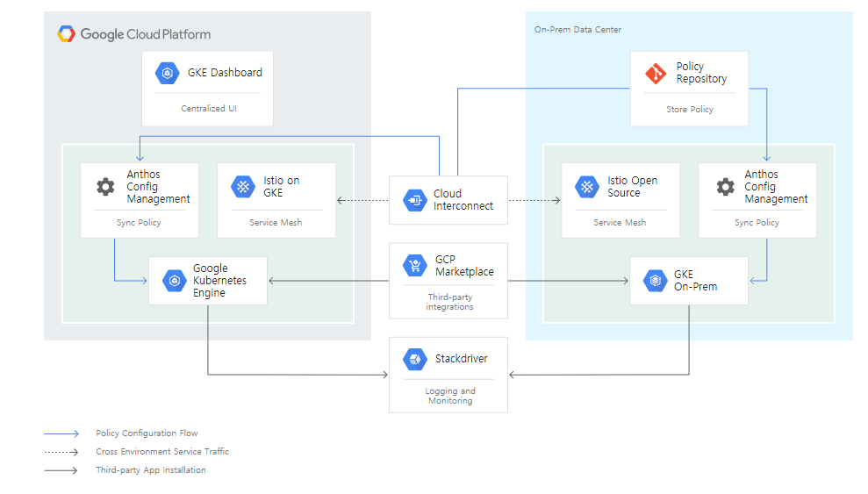
Task: Select the 'On-Prem Data Center' label
Action: click(577, 29)
